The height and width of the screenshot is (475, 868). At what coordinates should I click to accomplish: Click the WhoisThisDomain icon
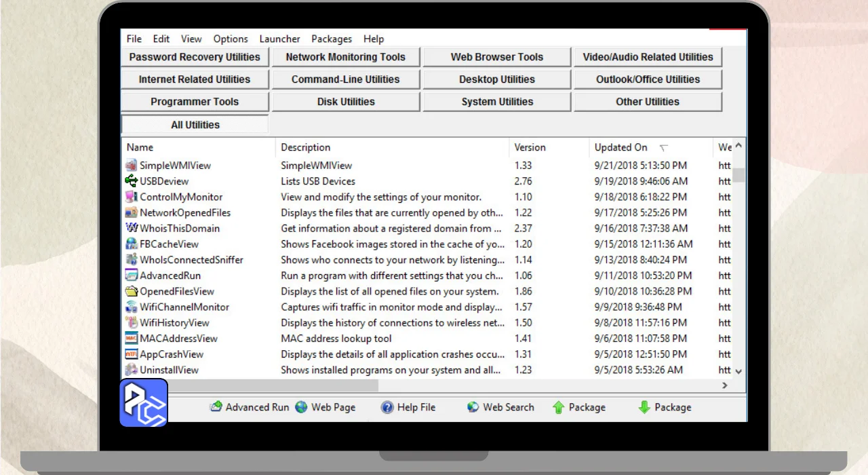tap(132, 228)
